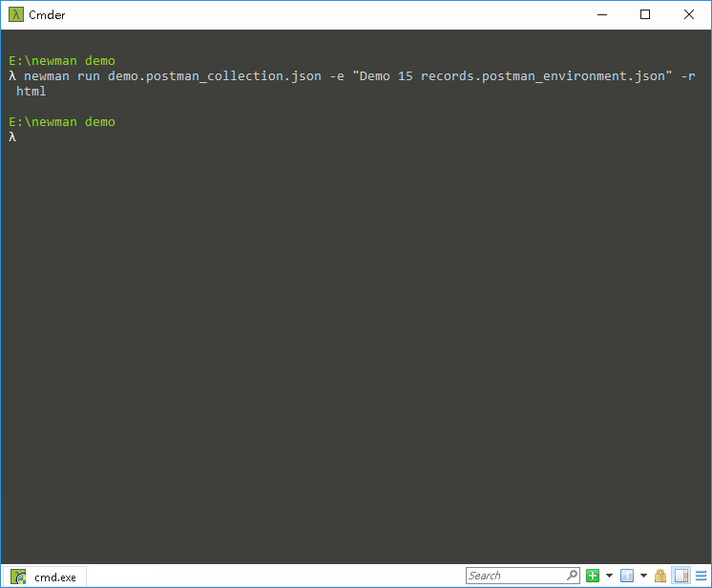712x588 pixels.
Task: Click the first 'E:\newman demo' prompt path
Action: 62,61
